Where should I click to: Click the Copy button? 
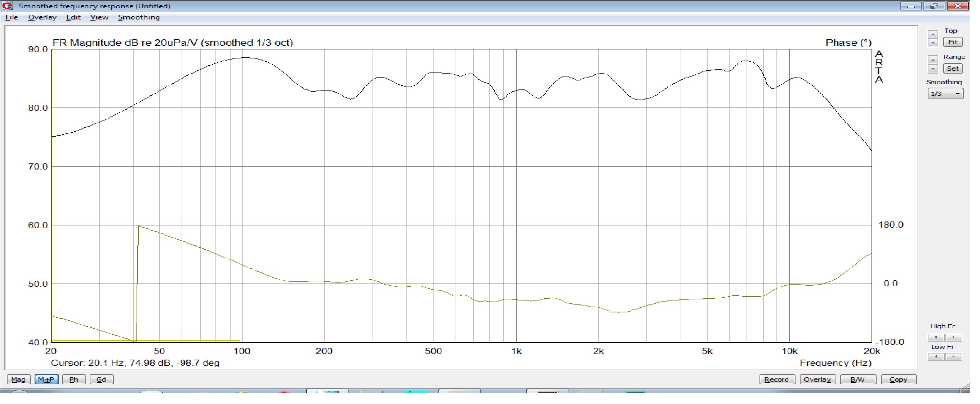(898, 379)
